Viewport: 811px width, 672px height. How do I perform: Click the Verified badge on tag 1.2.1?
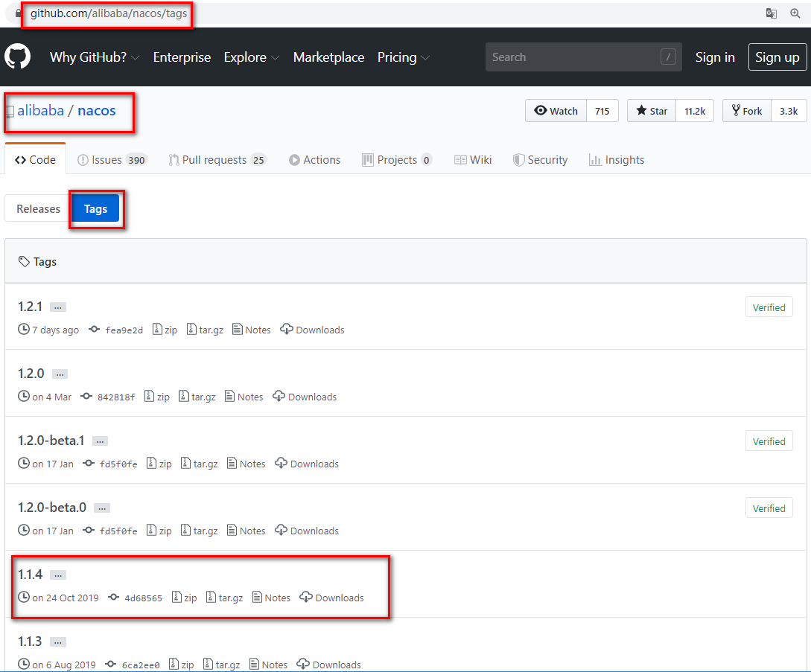(769, 307)
